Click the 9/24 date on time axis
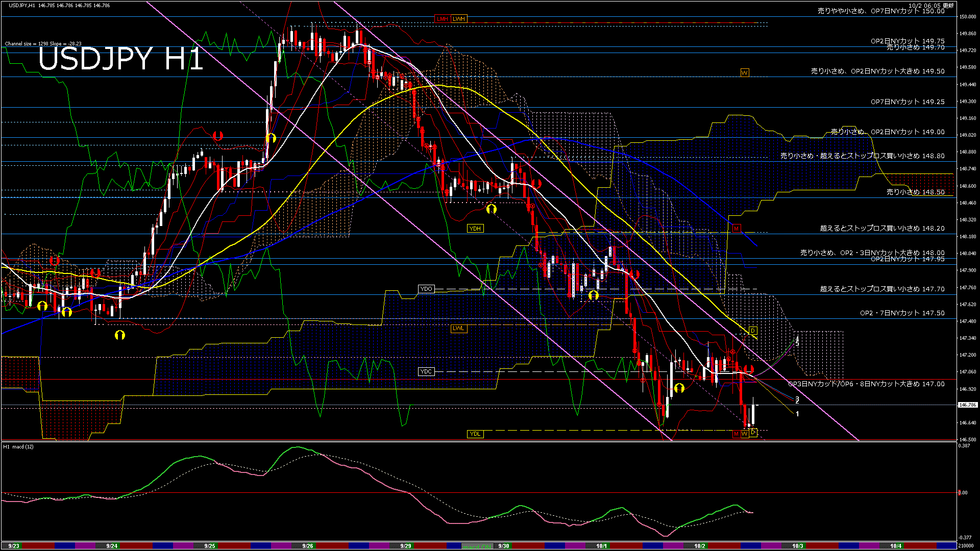Image resolution: width=980 pixels, height=551 pixels. pos(112,546)
